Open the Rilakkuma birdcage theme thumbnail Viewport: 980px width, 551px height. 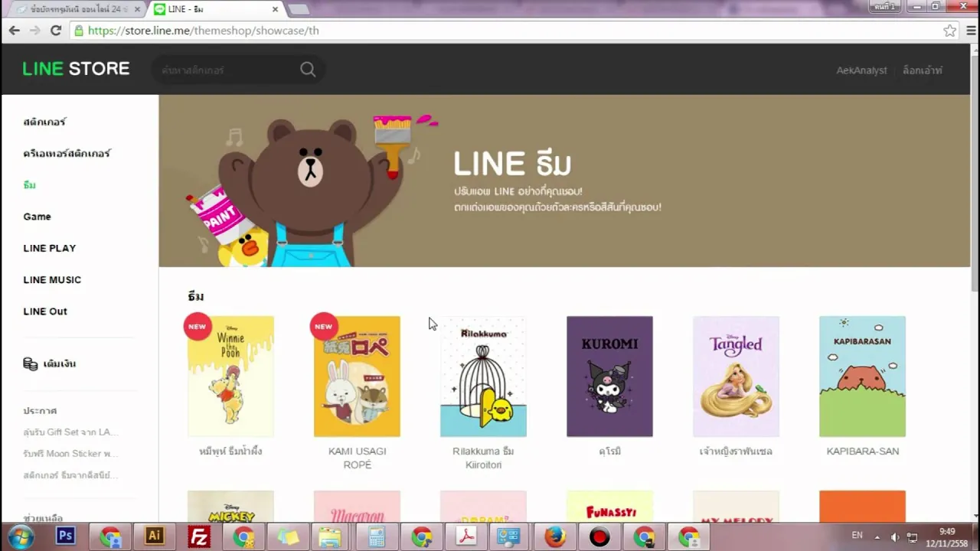click(x=483, y=377)
